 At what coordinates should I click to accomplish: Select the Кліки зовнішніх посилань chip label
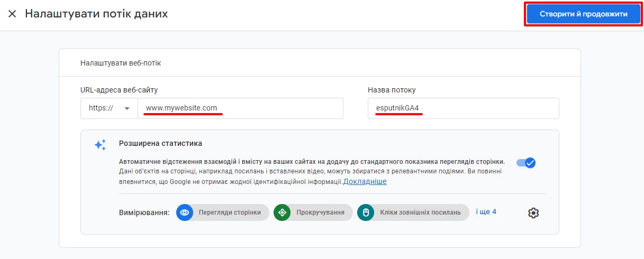point(420,212)
